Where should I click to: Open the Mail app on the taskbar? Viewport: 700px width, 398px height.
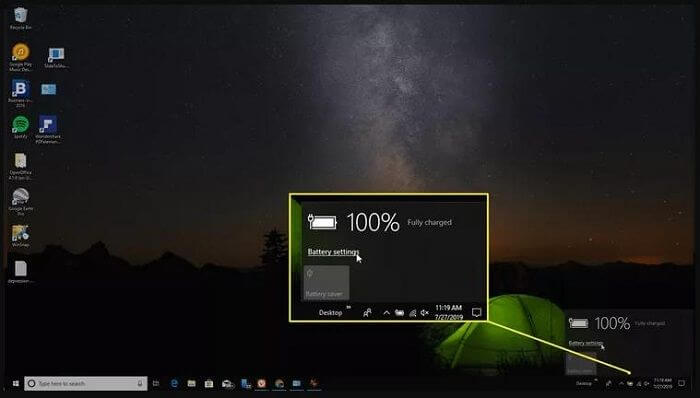pyautogui.click(x=228, y=383)
